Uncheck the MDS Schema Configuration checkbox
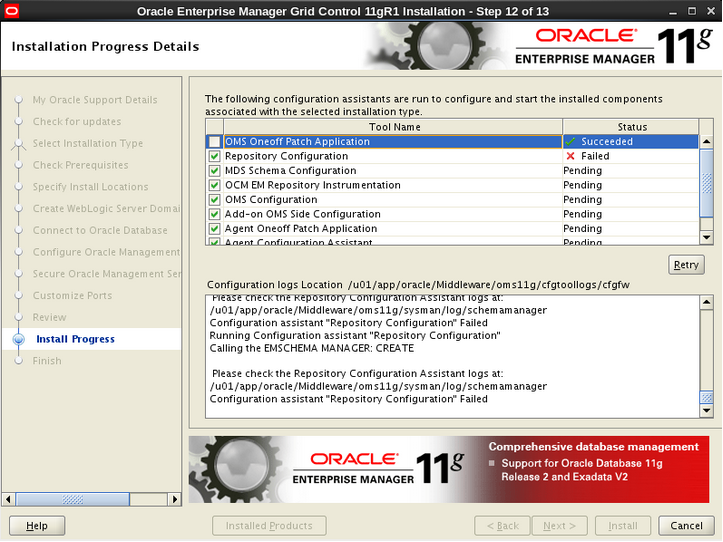 [214, 171]
